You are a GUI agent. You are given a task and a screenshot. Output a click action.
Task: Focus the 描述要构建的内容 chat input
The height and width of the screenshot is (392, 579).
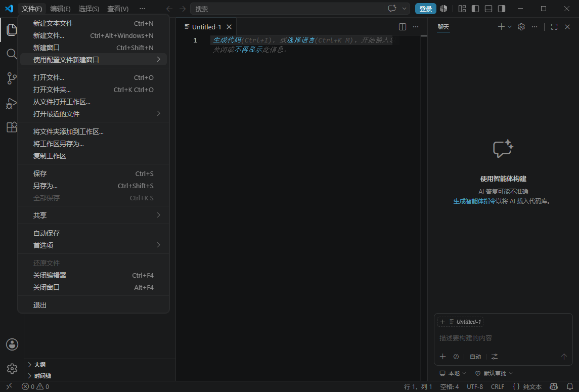503,338
